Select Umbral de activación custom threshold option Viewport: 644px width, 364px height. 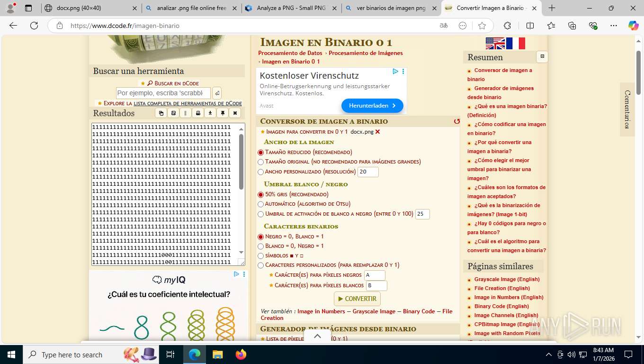coord(260,214)
